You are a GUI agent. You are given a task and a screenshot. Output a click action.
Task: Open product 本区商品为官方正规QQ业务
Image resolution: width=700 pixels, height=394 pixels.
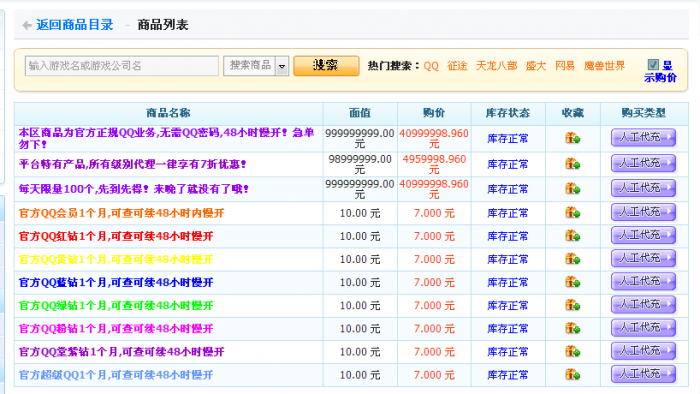(x=166, y=138)
